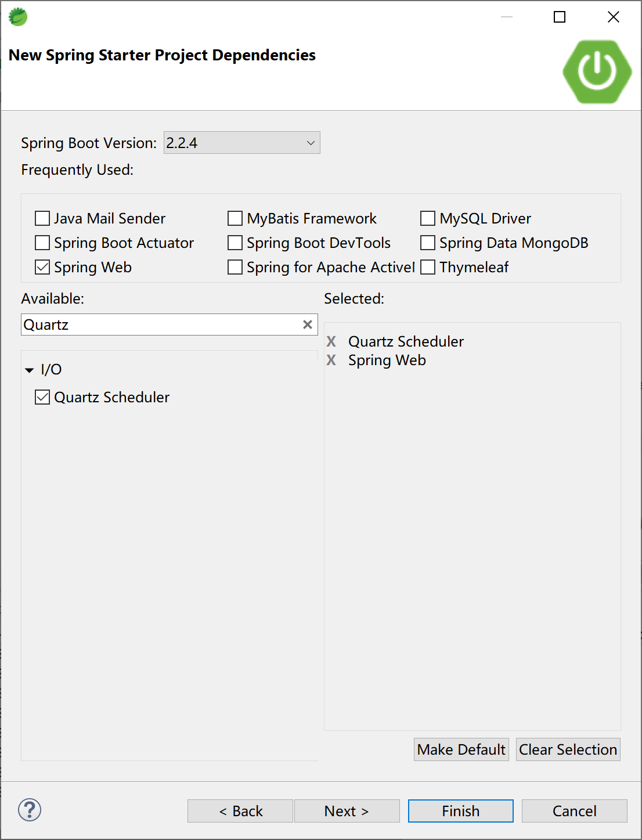Screen dimensions: 642x840
Task: Clear the Quartz search field
Action: [x=308, y=325]
